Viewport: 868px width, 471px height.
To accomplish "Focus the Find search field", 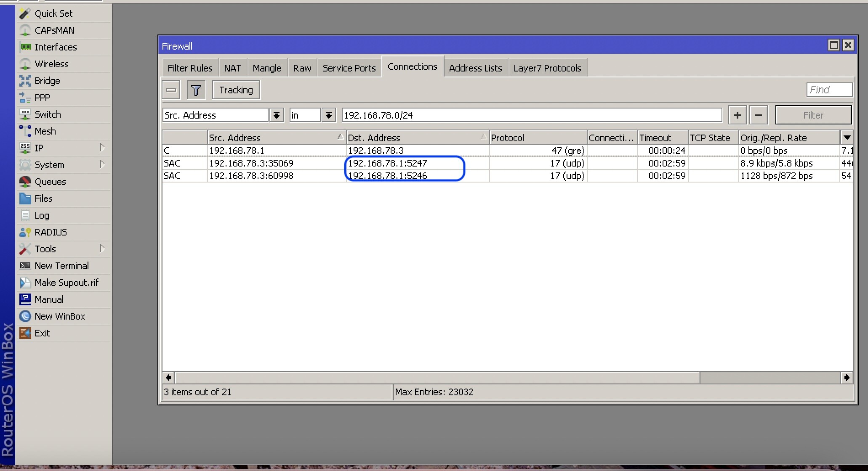I will [830, 90].
